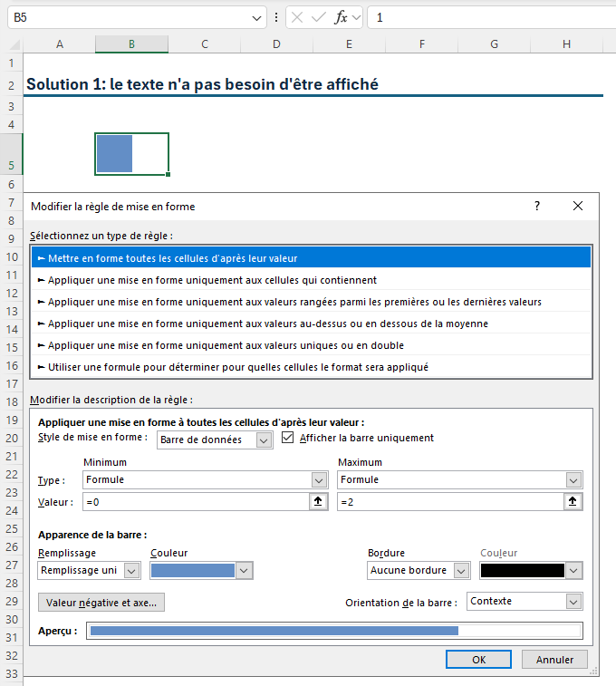
Task: Click the cancel entry X icon in formula bar
Action: coord(297,17)
